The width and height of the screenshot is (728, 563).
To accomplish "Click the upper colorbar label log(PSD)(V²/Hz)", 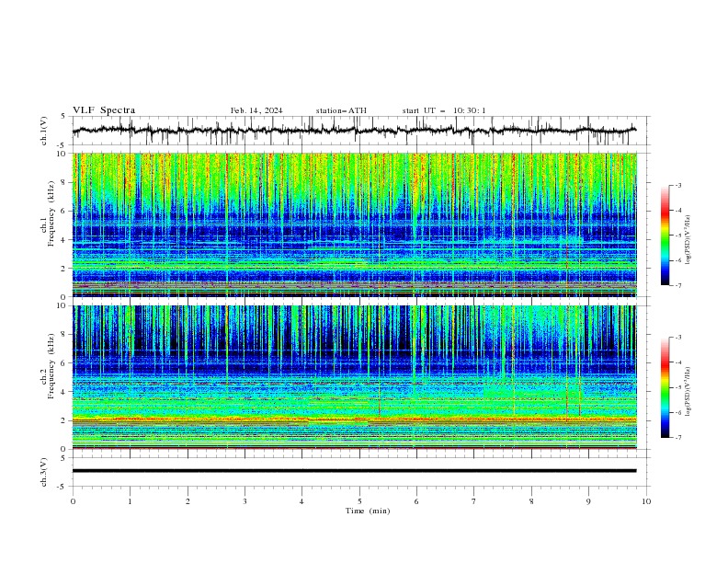I will (688, 240).
